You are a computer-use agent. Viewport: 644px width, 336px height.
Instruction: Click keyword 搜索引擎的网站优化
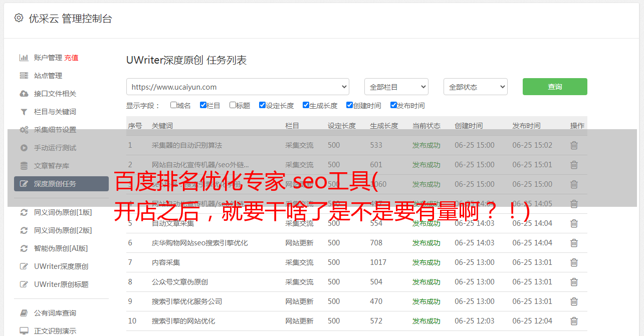[x=183, y=321]
